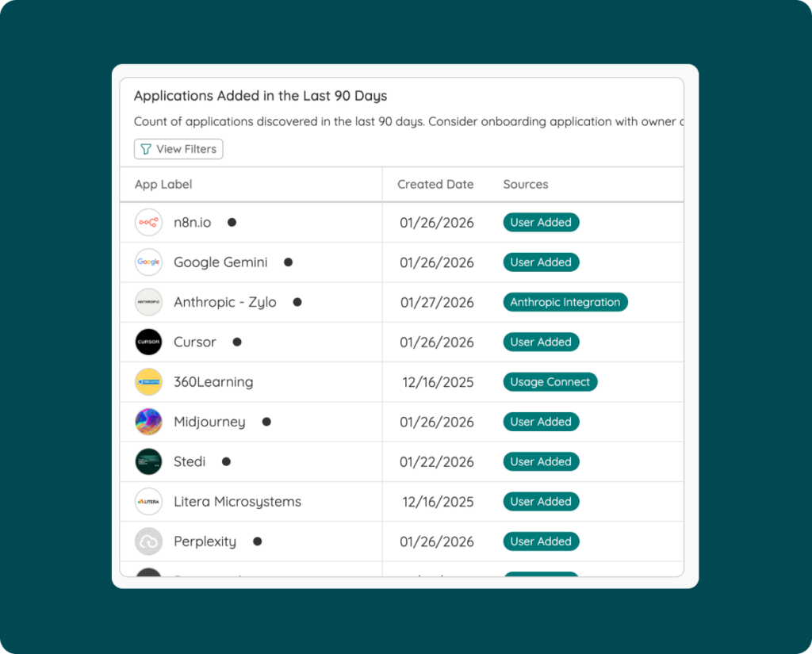Click the Stedi app logo icon
Screen dimensions: 812x654
pyautogui.click(x=148, y=461)
